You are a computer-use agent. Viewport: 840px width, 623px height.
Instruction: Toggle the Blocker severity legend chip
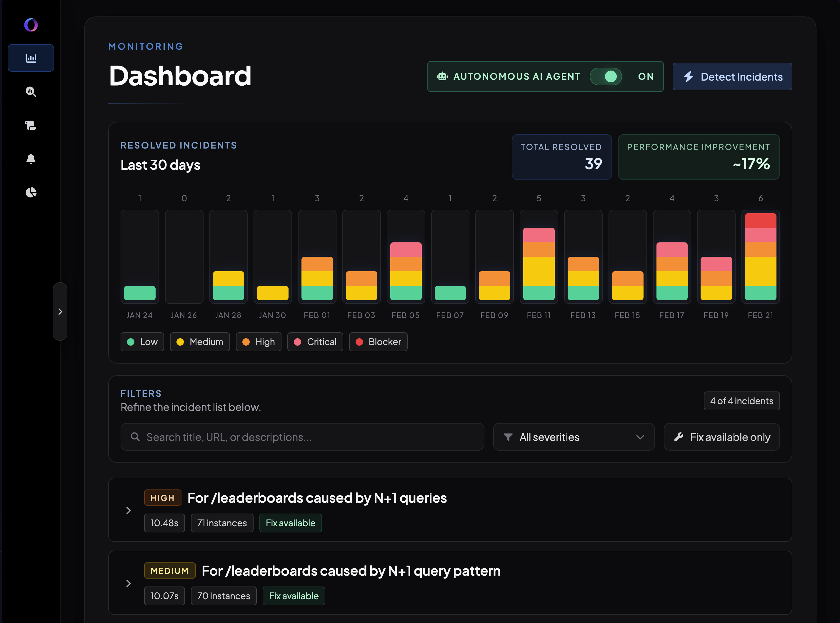tap(378, 342)
